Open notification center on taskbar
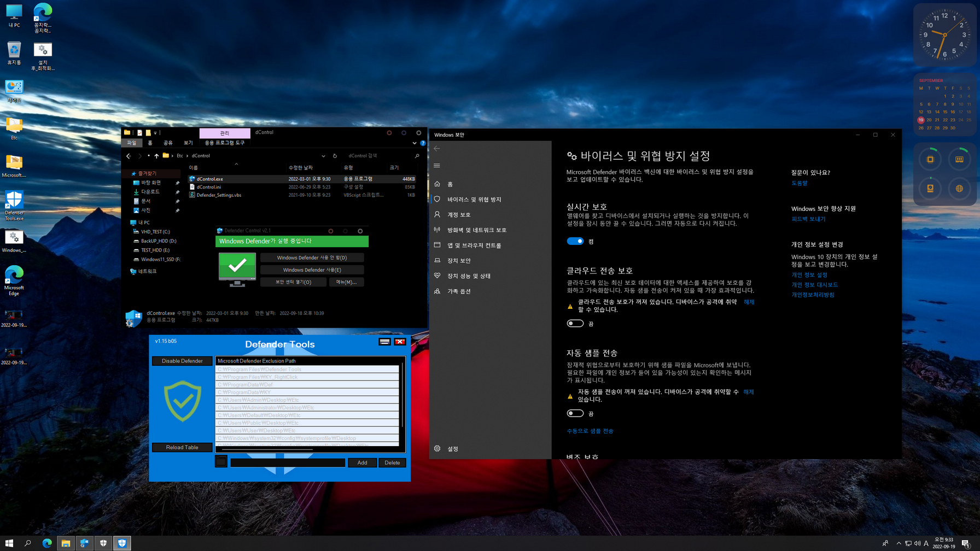The height and width of the screenshot is (551, 980). tap(966, 543)
